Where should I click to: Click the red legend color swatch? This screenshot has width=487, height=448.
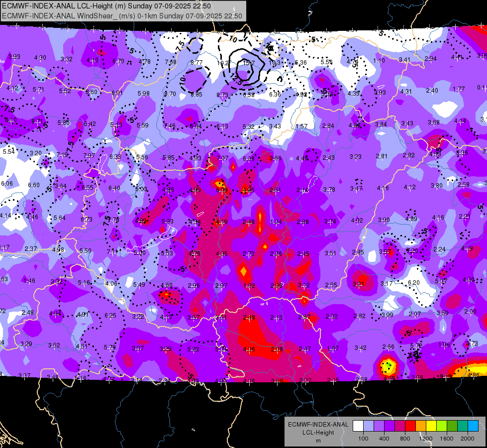point(410,426)
